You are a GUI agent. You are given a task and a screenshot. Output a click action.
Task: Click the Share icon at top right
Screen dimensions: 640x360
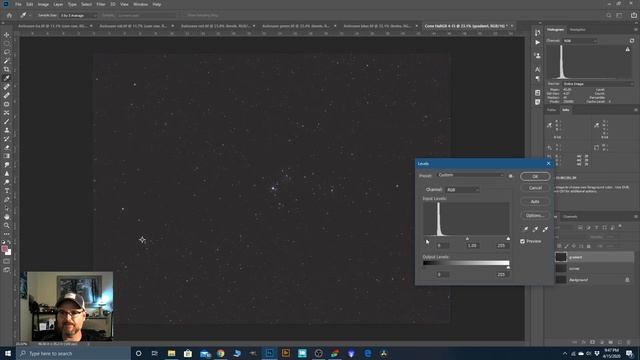pos(633,15)
